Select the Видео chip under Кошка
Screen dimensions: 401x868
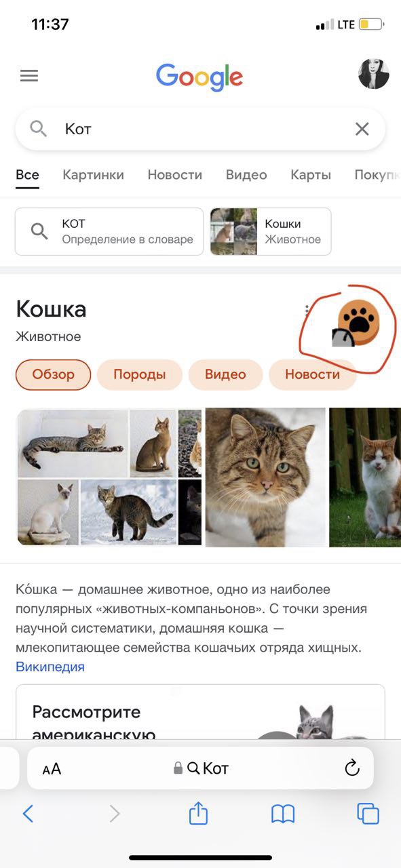tap(225, 374)
